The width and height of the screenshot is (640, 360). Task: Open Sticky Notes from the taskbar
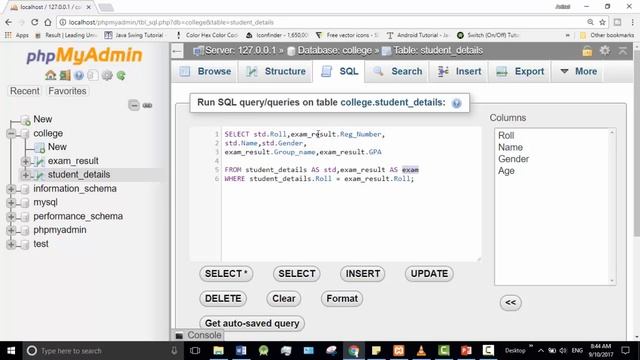(376, 351)
